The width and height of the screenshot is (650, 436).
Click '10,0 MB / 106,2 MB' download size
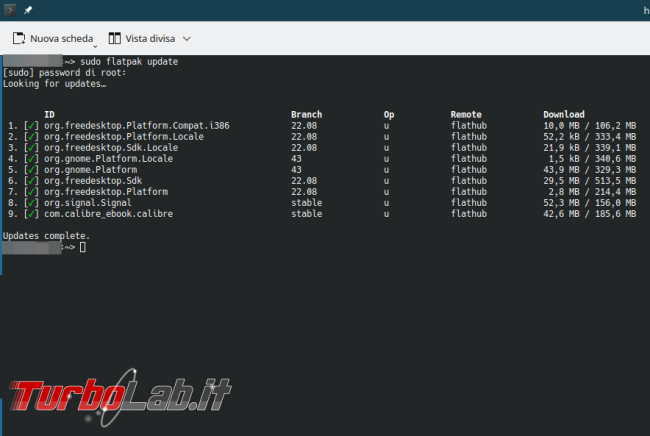pyautogui.click(x=589, y=126)
